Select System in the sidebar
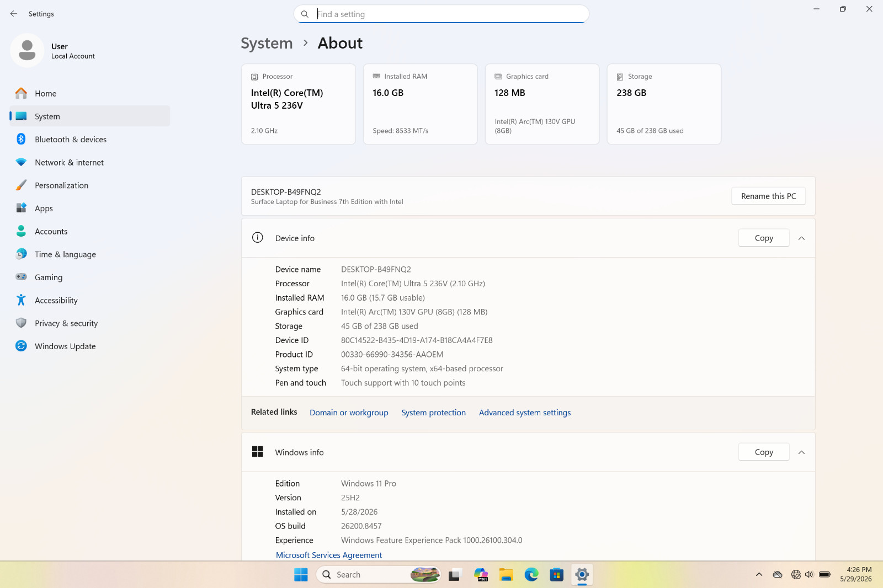 tap(90, 116)
